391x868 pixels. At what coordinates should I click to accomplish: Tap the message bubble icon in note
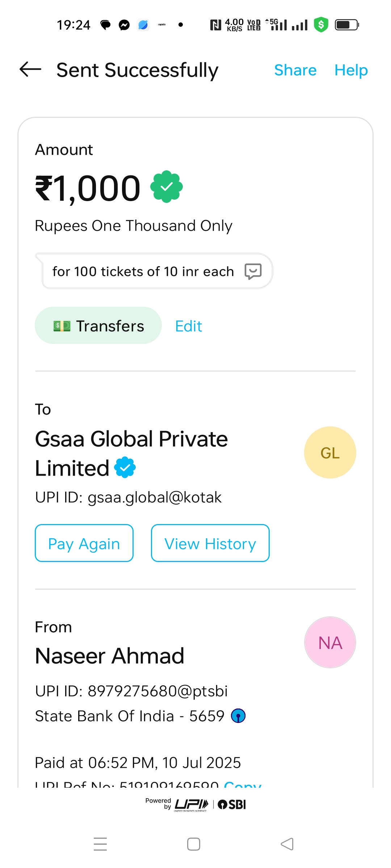[253, 271]
